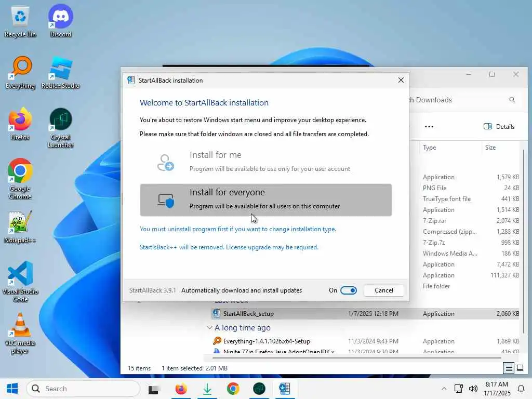Screen dimensions: 532x399
Task: Select the Notepad++ desktop icon
Action: coord(20,228)
